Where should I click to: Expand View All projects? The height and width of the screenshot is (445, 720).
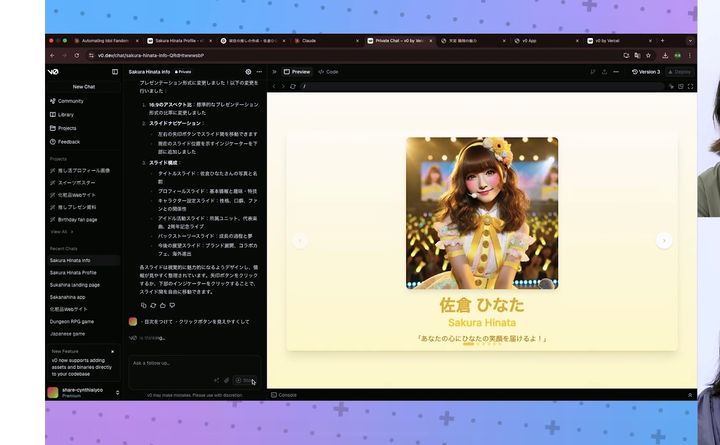(61, 231)
